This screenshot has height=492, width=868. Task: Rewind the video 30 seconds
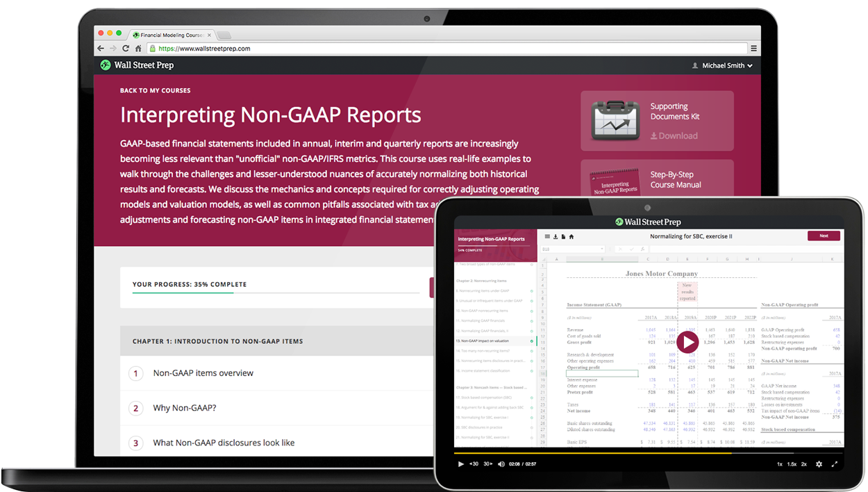pyautogui.click(x=474, y=464)
